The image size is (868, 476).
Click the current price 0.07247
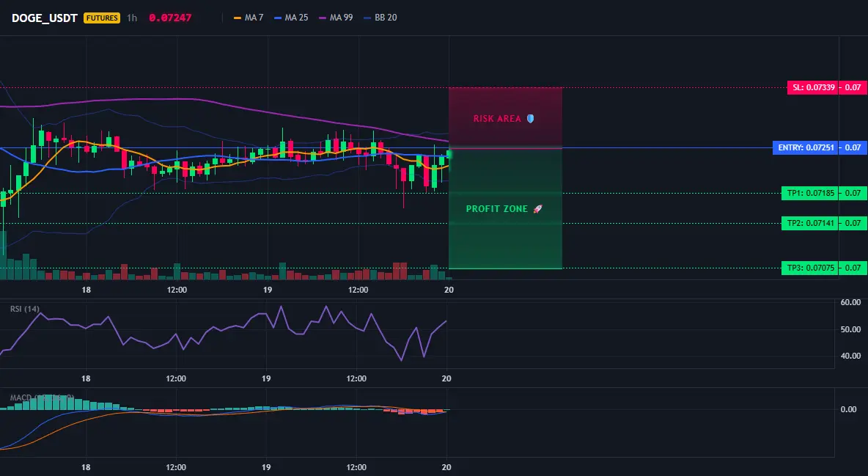[x=170, y=18]
